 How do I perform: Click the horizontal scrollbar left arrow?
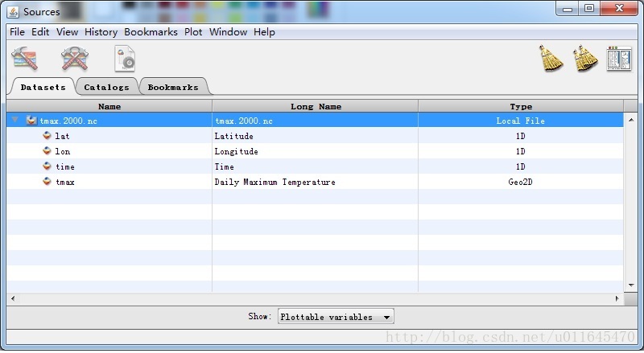tap(13, 298)
